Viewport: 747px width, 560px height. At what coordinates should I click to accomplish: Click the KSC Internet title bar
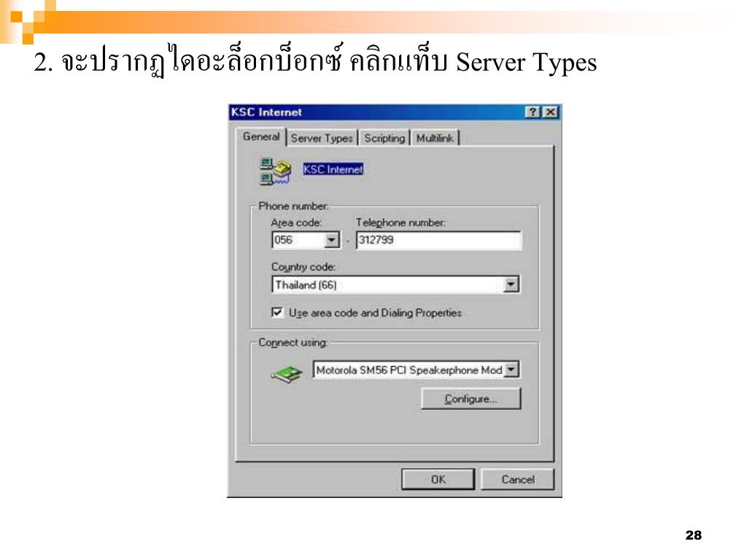pos(376,112)
